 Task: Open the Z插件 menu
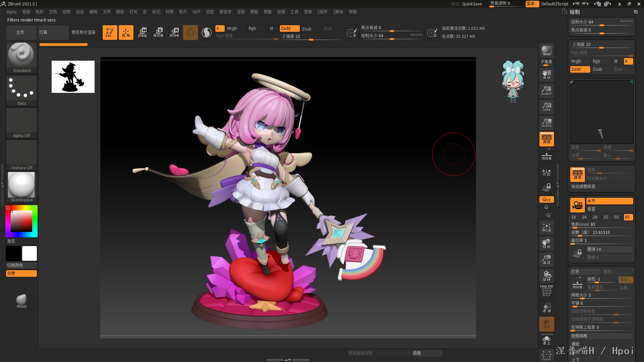[x=322, y=12]
